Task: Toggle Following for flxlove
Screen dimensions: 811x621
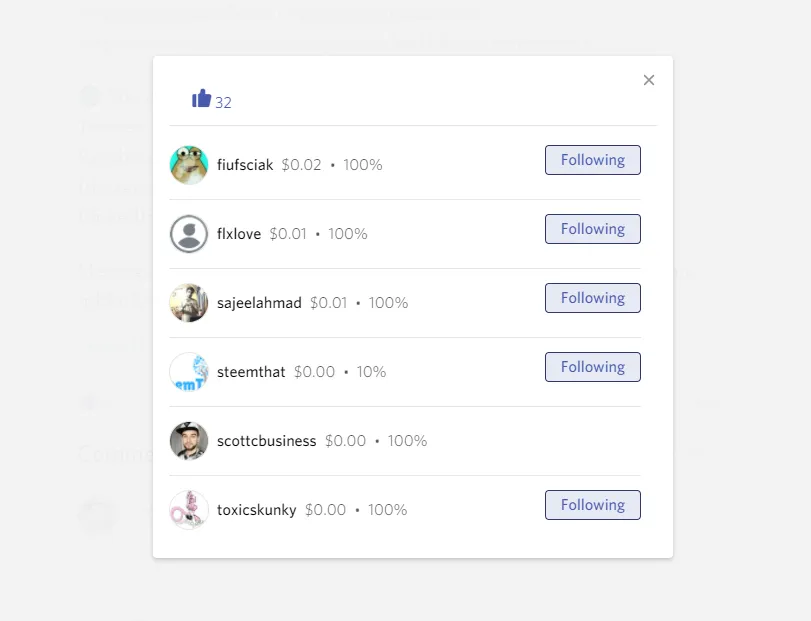Action: point(593,229)
